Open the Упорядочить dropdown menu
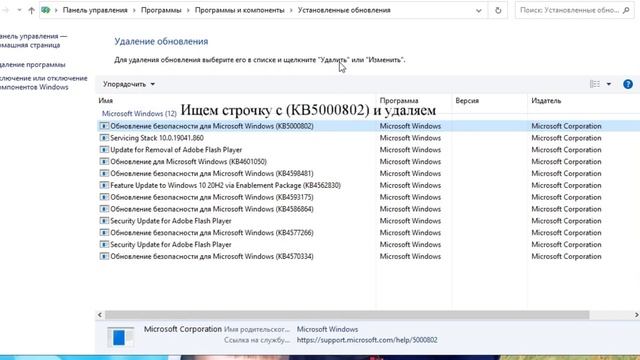Screen dimensions: 640x360 [129, 84]
